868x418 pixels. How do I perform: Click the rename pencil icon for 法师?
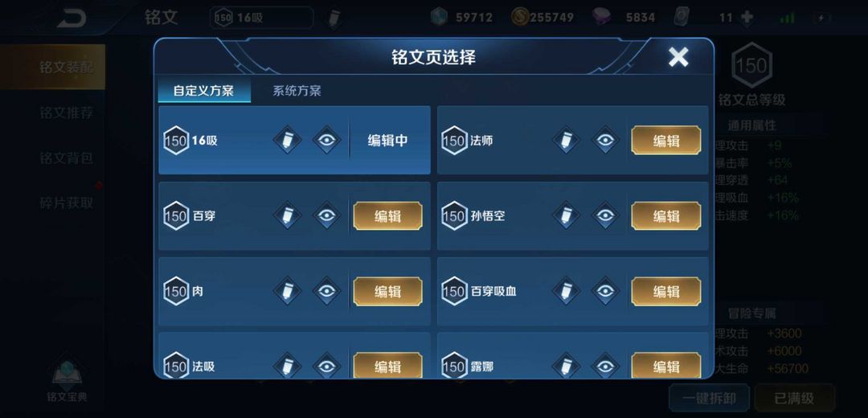pyautogui.click(x=566, y=140)
